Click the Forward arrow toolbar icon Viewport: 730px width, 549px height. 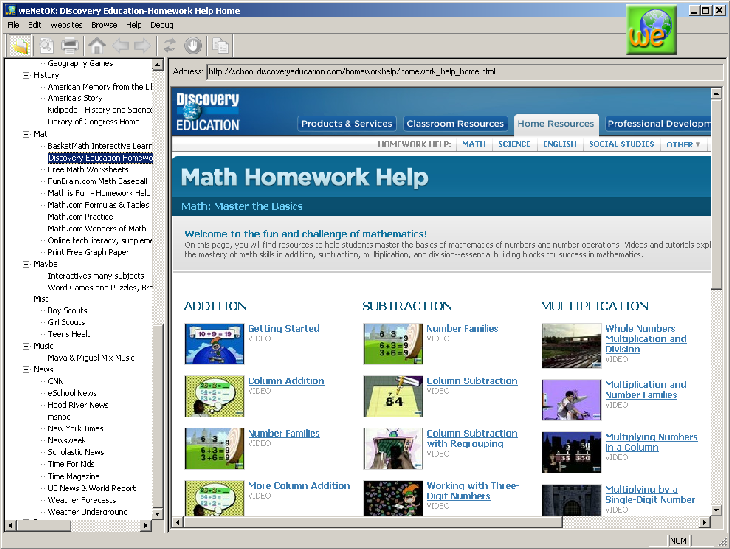142,46
